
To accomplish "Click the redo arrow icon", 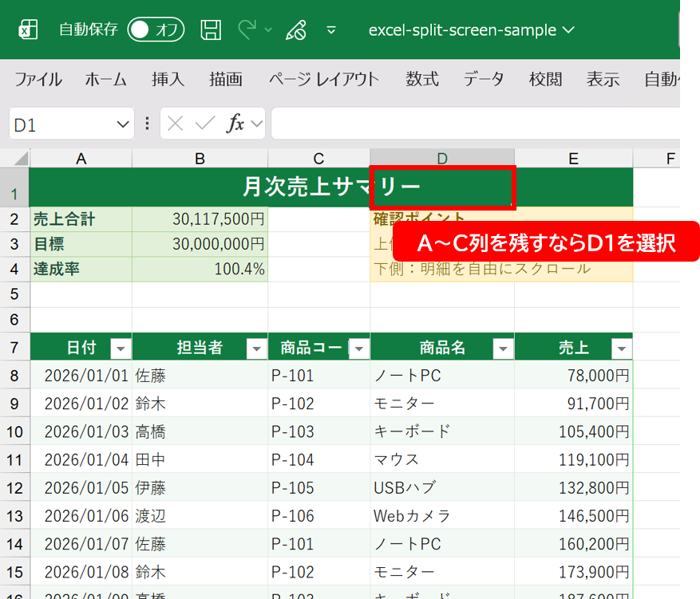I will click(x=247, y=30).
